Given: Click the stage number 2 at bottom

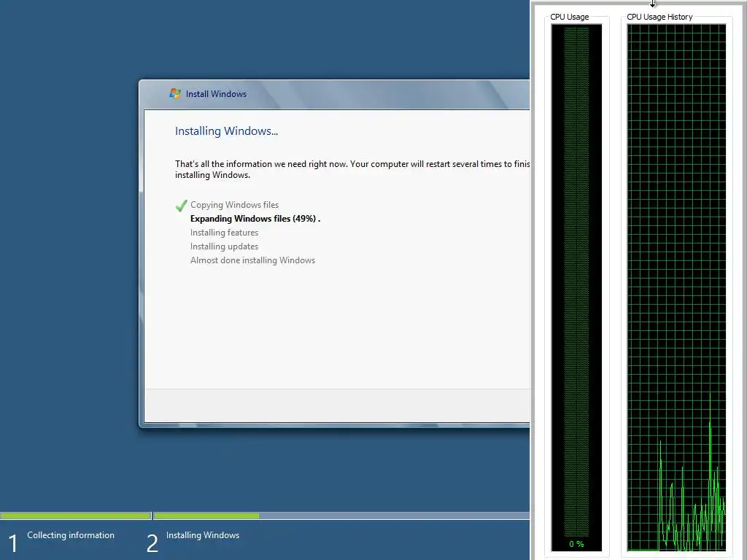Looking at the screenshot, I should coord(152,543).
